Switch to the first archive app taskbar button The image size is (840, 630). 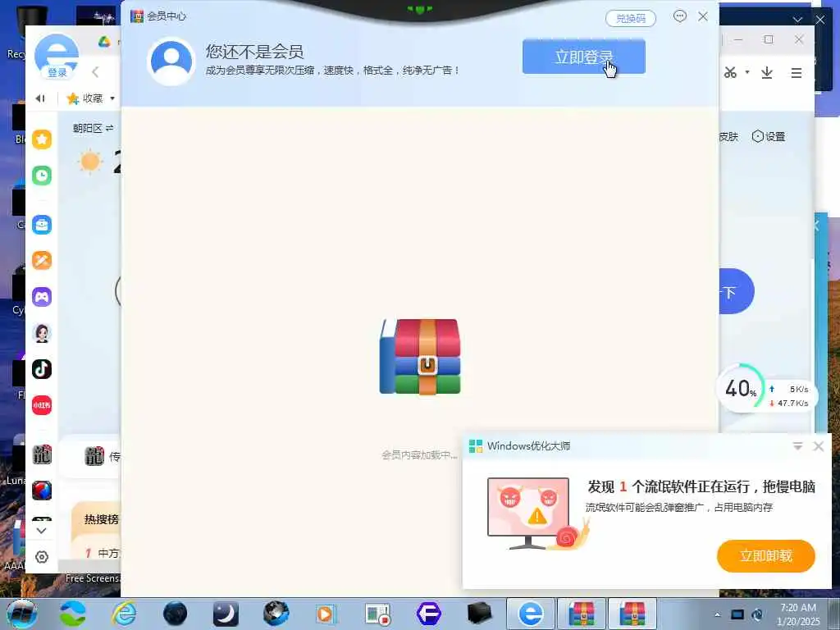(x=582, y=614)
